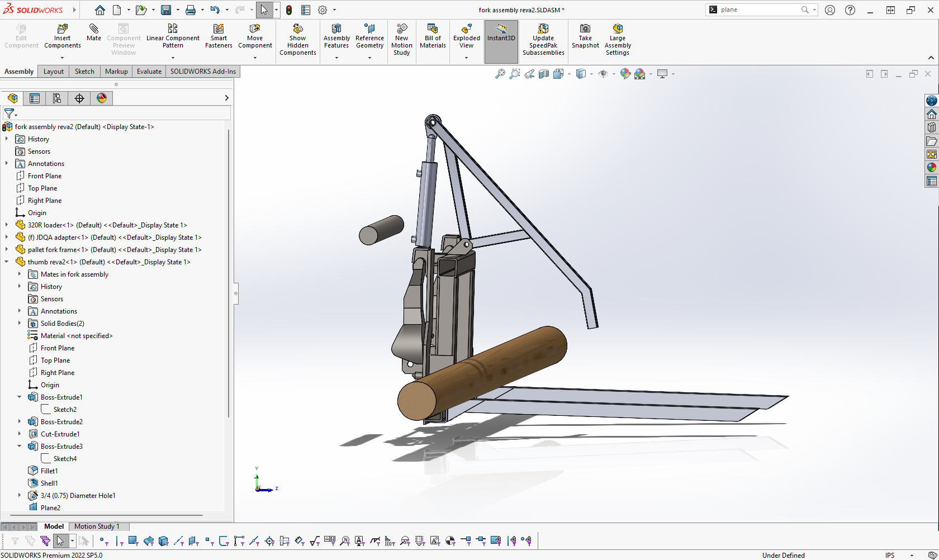Click Take Snapshot icon
Screen dimensions: 939x560
click(585, 29)
